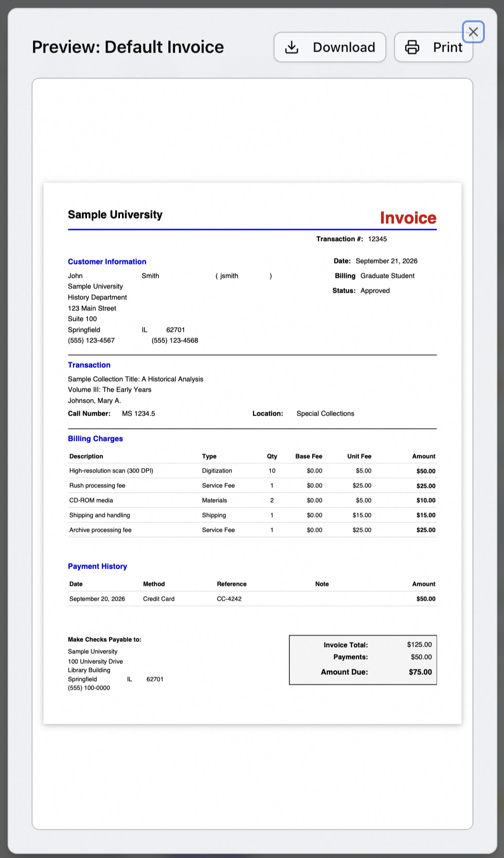Image resolution: width=504 pixels, height=858 pixels.
Task: Click the $10.00 amount for CD-ROM media
Action: (x=426, y=500)
